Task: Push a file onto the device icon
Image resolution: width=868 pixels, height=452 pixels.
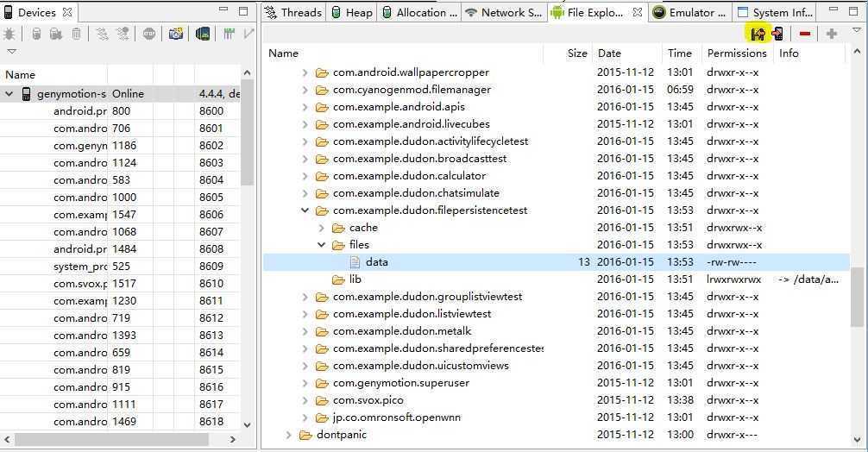Action: click(777, 34)
